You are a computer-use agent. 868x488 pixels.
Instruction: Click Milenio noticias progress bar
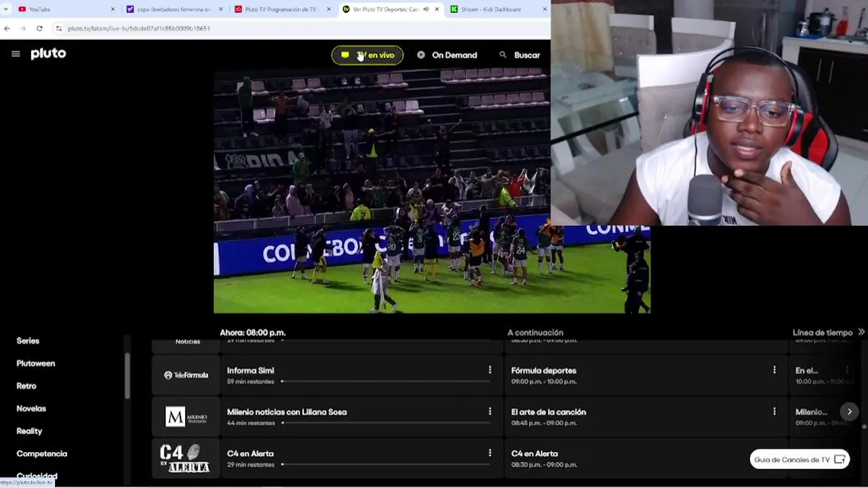pyautogui.click(x=385, y=423)
